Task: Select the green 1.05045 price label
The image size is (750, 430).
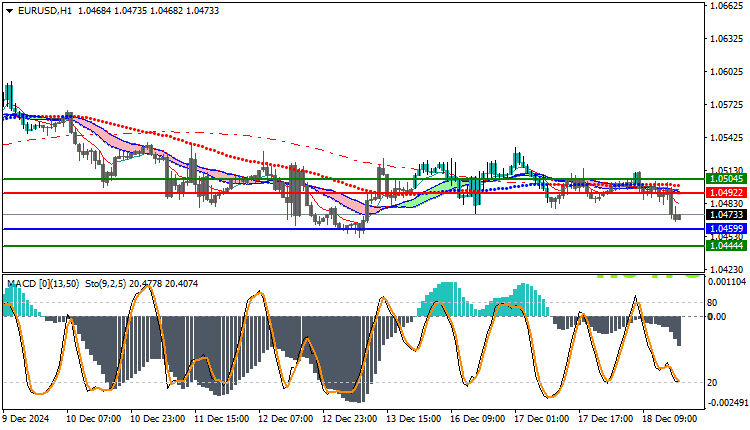Action: (726, 179)
